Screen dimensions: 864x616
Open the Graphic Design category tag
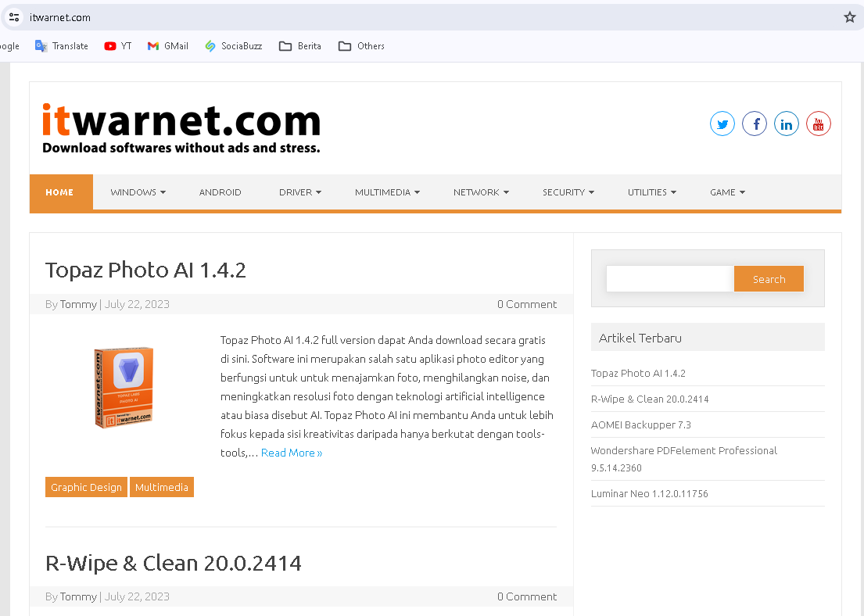click(x=87, y=487)
